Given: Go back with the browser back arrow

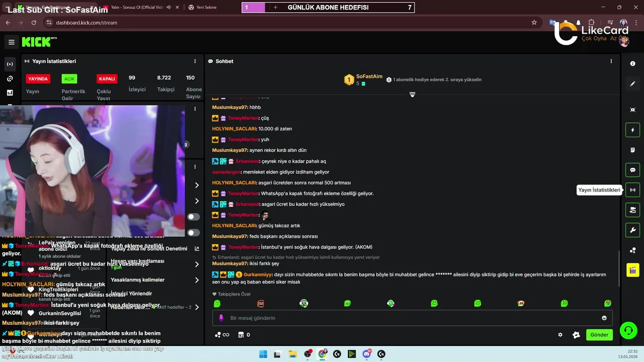Looking at the screenshot, I should pos(8,23).
